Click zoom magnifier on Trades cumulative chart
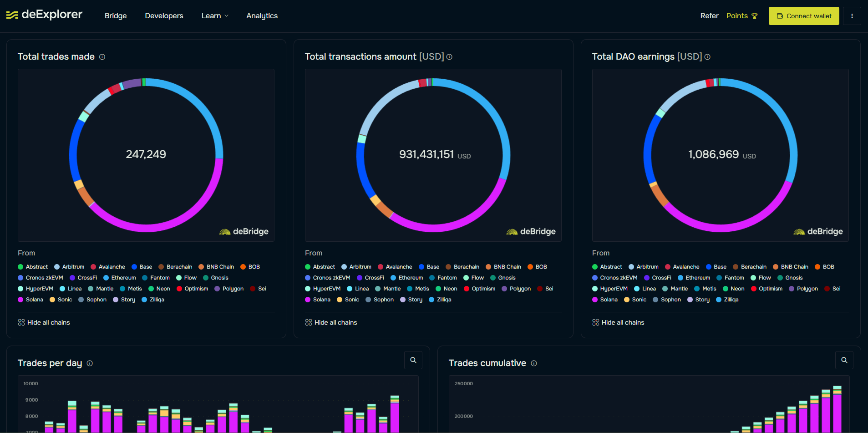868x433 pixels. click(x=844, y=360)
